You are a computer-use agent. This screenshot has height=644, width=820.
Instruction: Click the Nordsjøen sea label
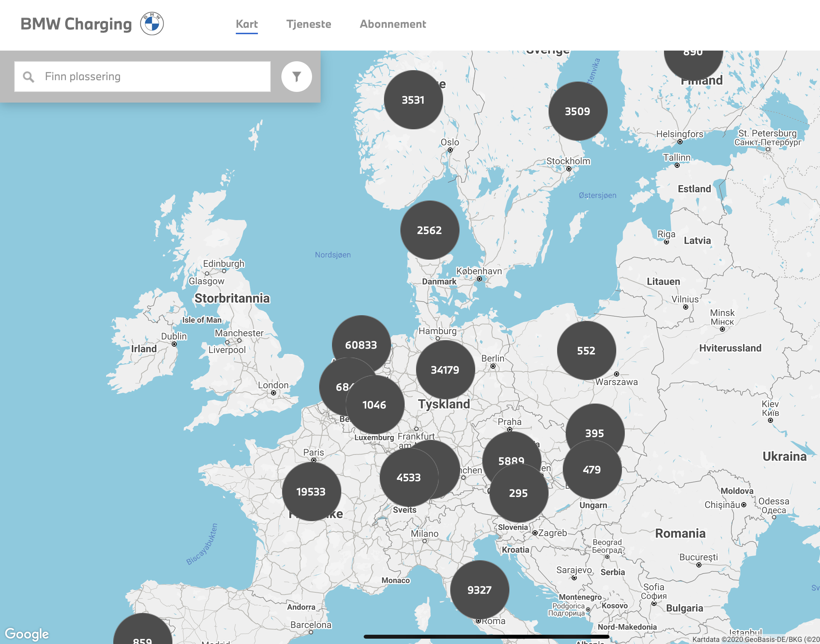tap(333, 255)
